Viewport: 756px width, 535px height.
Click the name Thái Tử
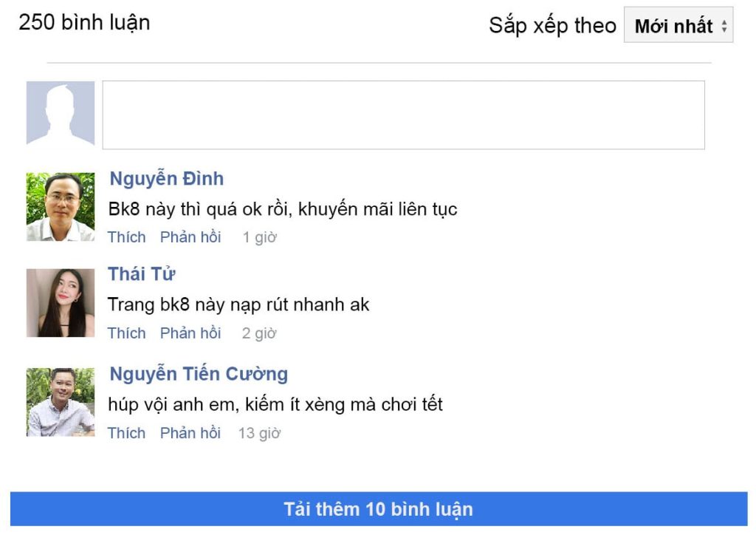pyautogui.click(x=142, y=274)
